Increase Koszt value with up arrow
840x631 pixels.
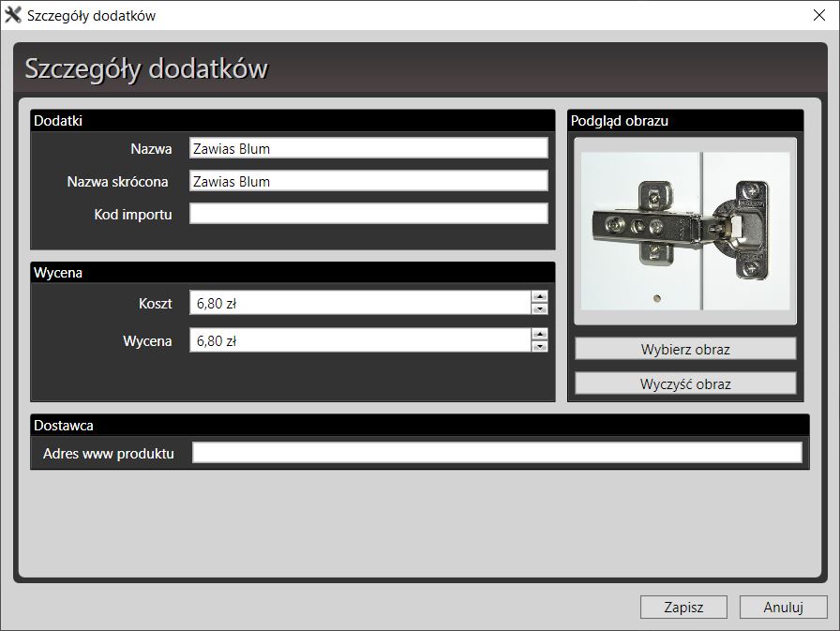[x=539, y=297]
